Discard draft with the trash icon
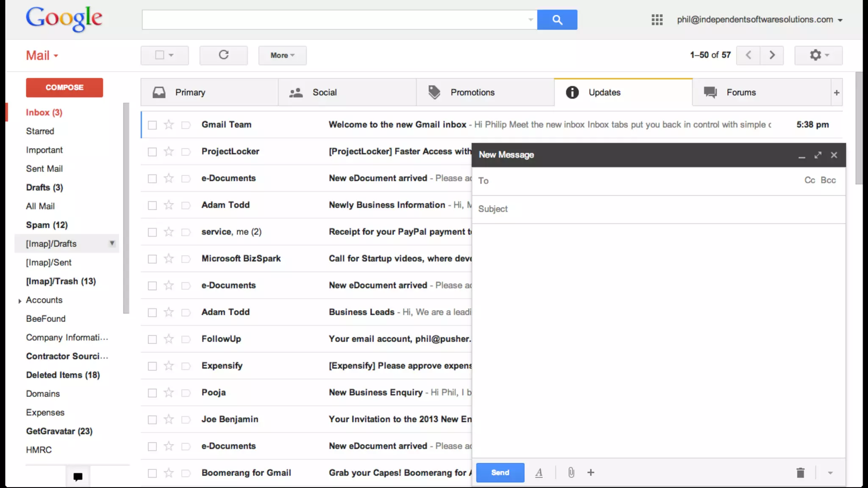This screenshot has width=868, height=488. 800,472
